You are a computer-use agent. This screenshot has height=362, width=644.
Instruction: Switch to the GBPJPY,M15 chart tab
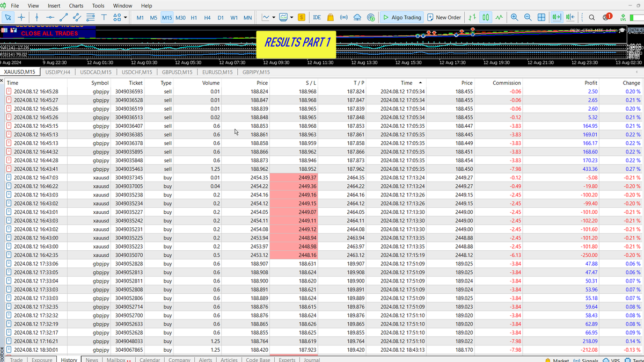(x=256, y=72)
